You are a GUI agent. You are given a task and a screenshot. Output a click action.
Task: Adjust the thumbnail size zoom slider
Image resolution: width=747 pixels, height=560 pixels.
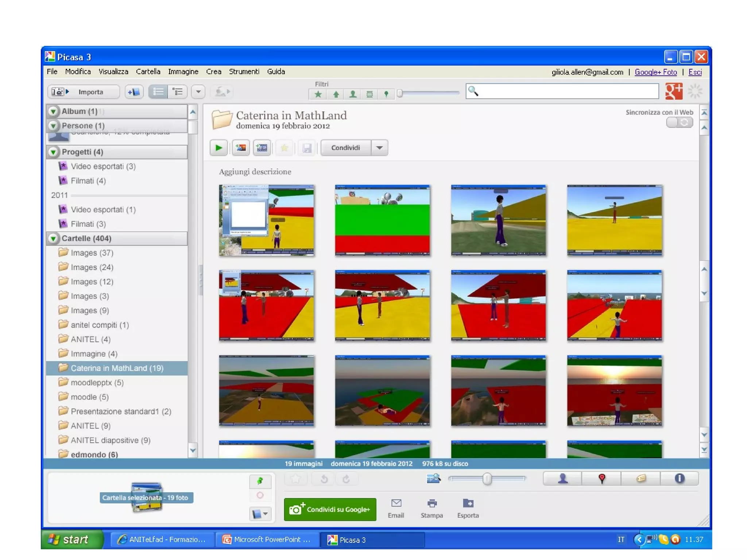(487, 479)
